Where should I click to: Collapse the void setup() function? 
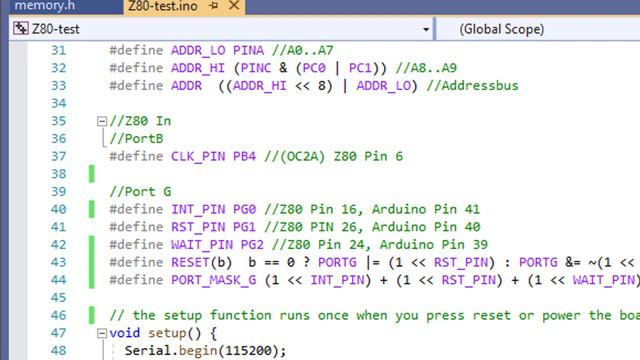pos(102,333)
